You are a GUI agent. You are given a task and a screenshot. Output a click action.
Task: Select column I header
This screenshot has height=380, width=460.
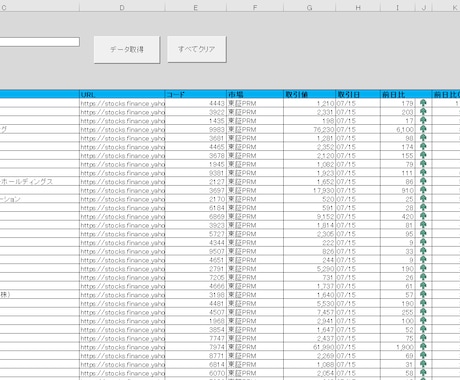pyautogui.click(x=398, y=7)
